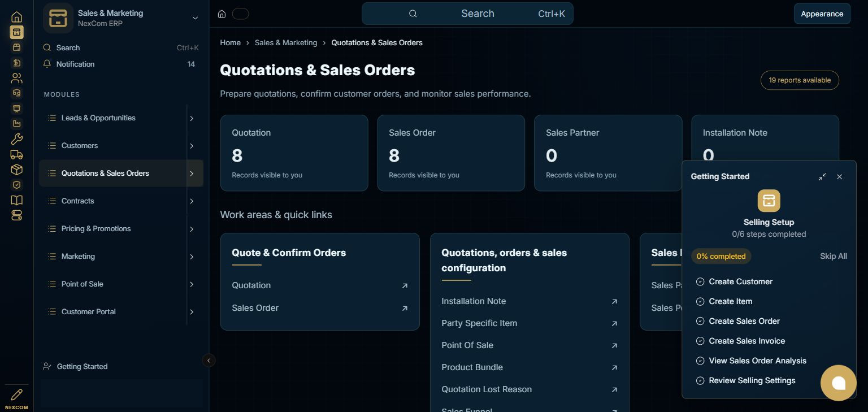Select the Customer Portal module
The height and width of the screenshot is (412, 868).
(112, 312)
